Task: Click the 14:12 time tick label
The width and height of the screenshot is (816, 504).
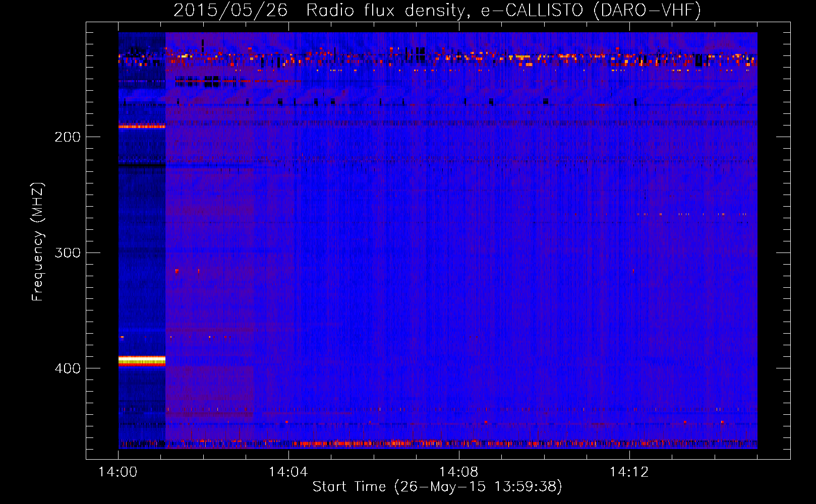Action: (629, 472)
